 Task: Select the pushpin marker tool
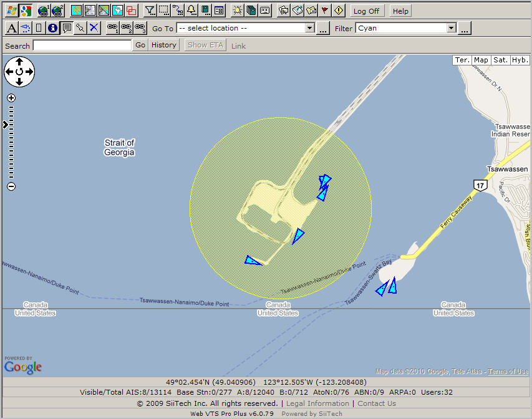pyautogui.click(x=80, y=28)
